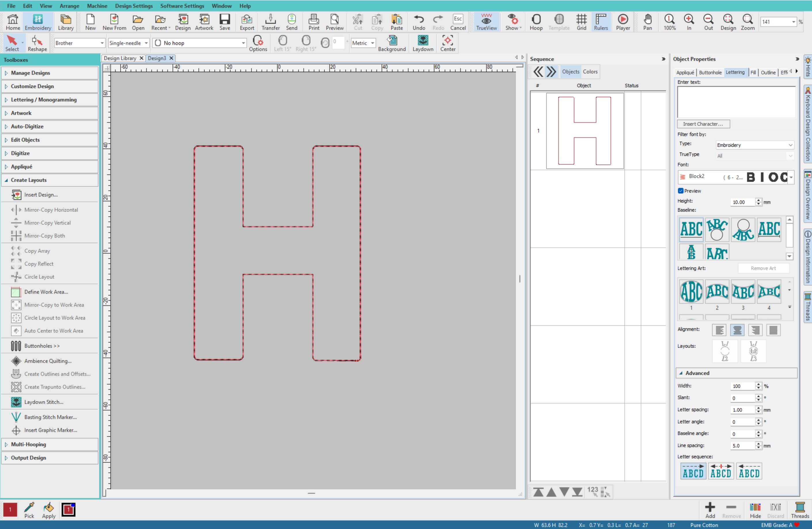
Task: Select left alignment for lettering
Action: [719, 330]
